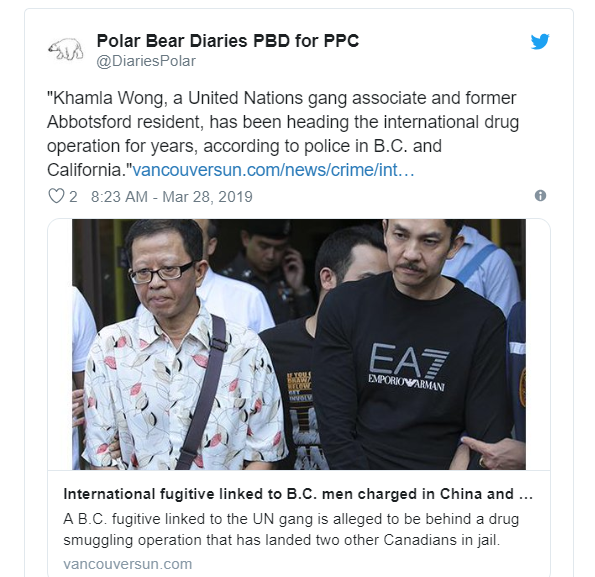Click the tweet text starting with Khamla Wong

click(x=282, y=134)
